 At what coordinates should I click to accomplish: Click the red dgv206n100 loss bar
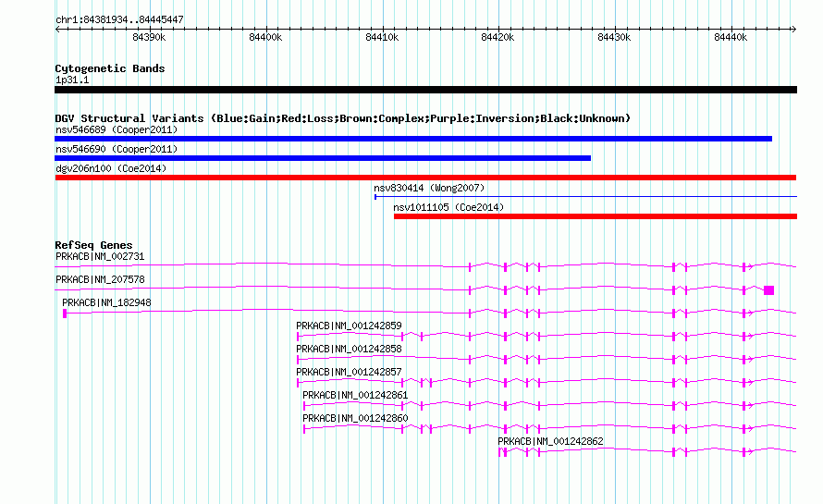point(425,178)
